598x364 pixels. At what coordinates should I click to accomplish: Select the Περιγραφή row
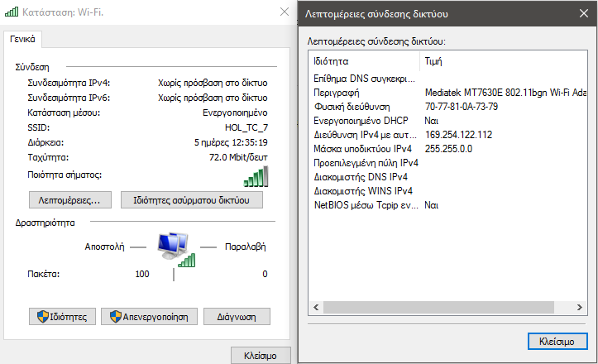coord(447,93)
